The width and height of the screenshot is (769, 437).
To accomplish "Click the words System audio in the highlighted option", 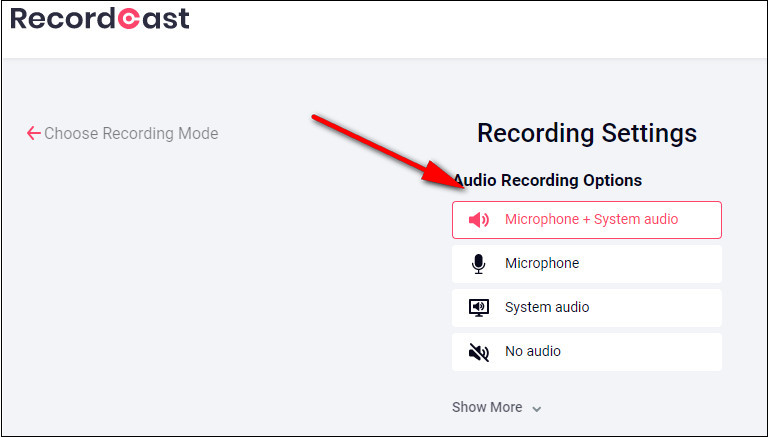I will [636, 220].
